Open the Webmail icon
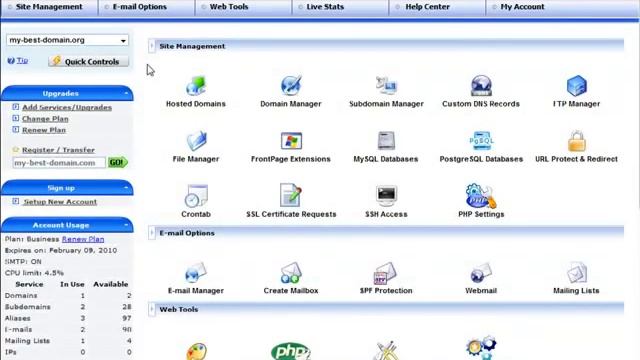The image size is (640, 360). click(481, 273)
